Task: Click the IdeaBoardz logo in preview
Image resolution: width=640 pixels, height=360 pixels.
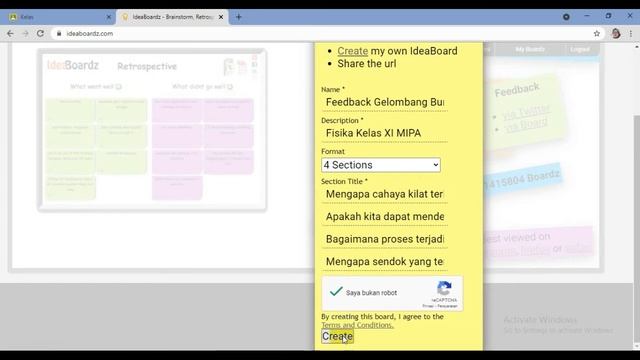Action: (73, 65)
